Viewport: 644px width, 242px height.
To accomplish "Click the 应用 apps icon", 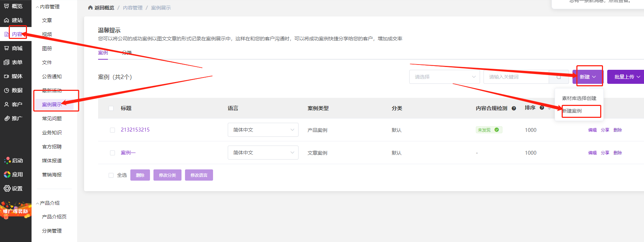I will (x=7, y=175).
